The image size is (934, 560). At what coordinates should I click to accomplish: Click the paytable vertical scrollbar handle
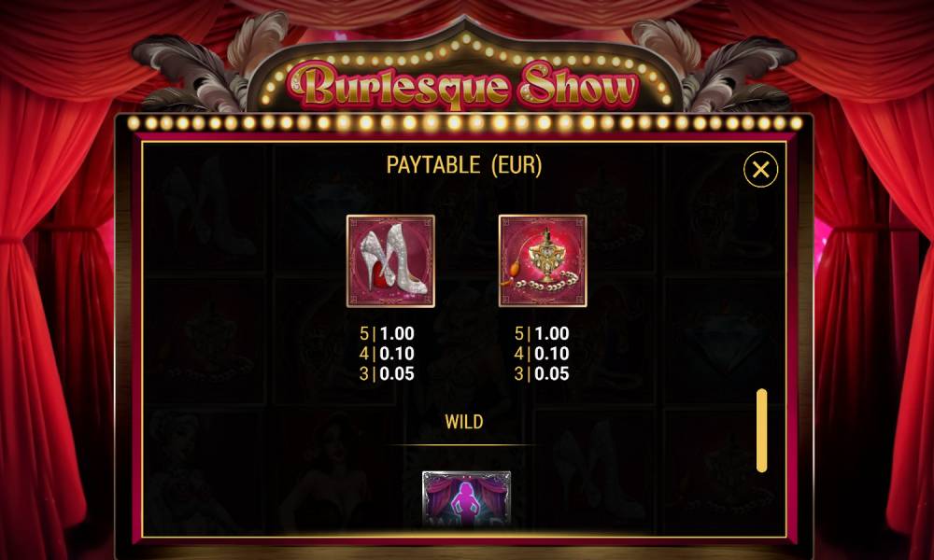pyautogui.click(x=762, y=430)
